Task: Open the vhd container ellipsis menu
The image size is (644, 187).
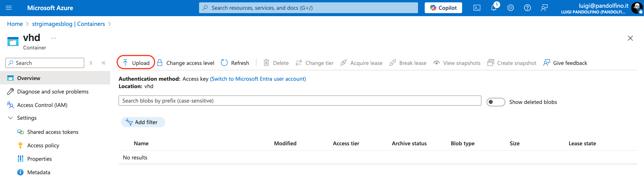Action: 54,38
